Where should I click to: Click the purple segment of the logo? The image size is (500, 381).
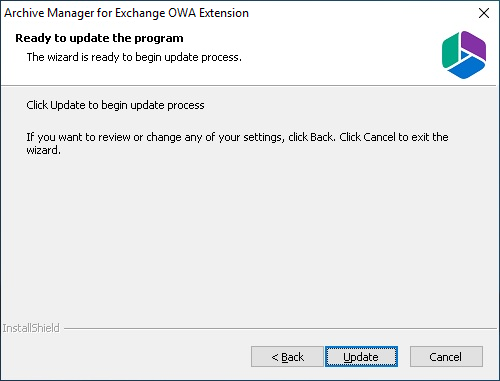pyautogui.click(x=474, y=45)
